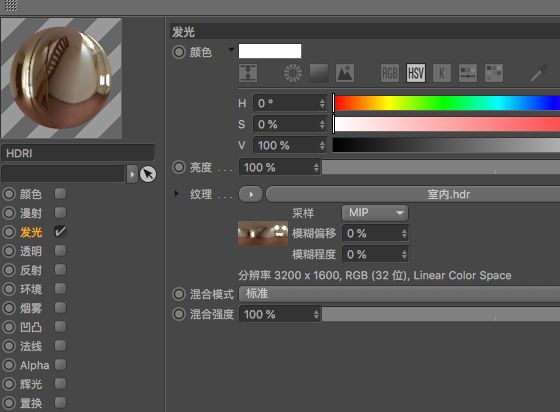Uncheck the 发光 channel checkbox

pyautogui.click(x=60, y=232)
